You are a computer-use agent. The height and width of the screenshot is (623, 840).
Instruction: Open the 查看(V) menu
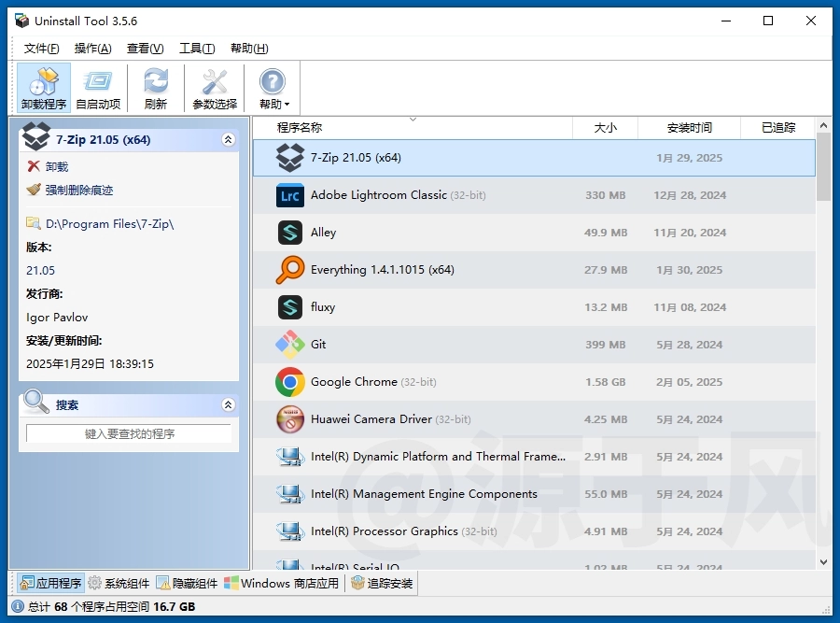click(x=146, y=49)
